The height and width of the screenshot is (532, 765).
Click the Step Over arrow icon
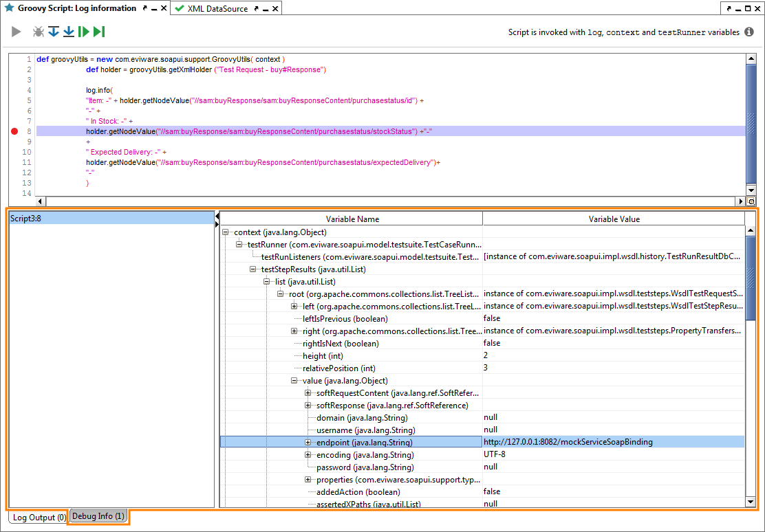(x=69, y=32)
